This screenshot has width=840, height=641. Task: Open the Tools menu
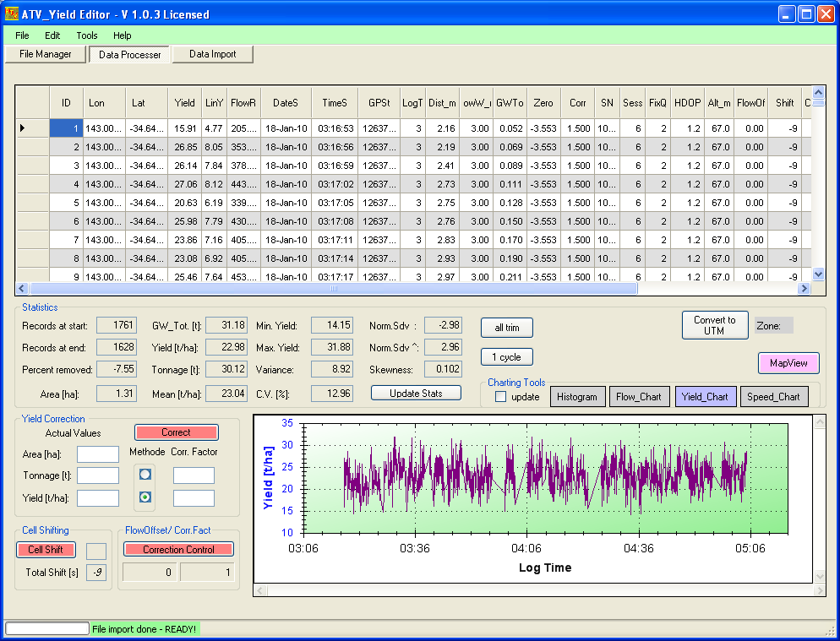tap(87, 35)
